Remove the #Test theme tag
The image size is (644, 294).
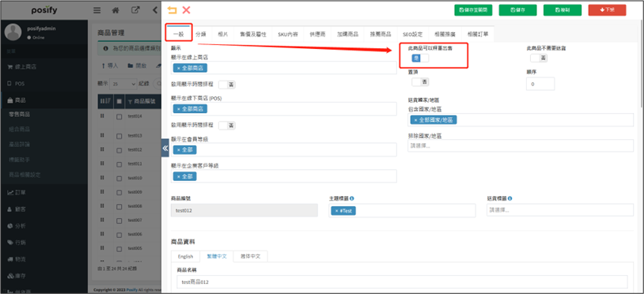point(337,211)
